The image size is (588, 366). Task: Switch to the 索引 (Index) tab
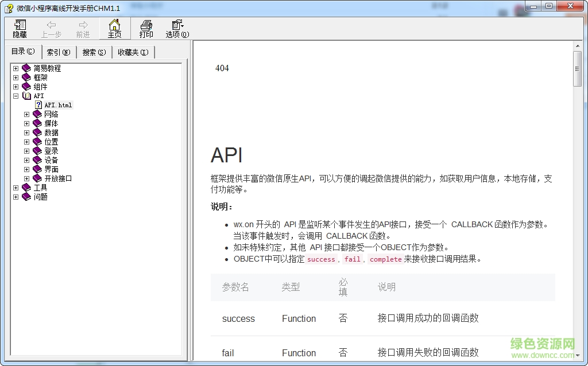coord(58,52)
